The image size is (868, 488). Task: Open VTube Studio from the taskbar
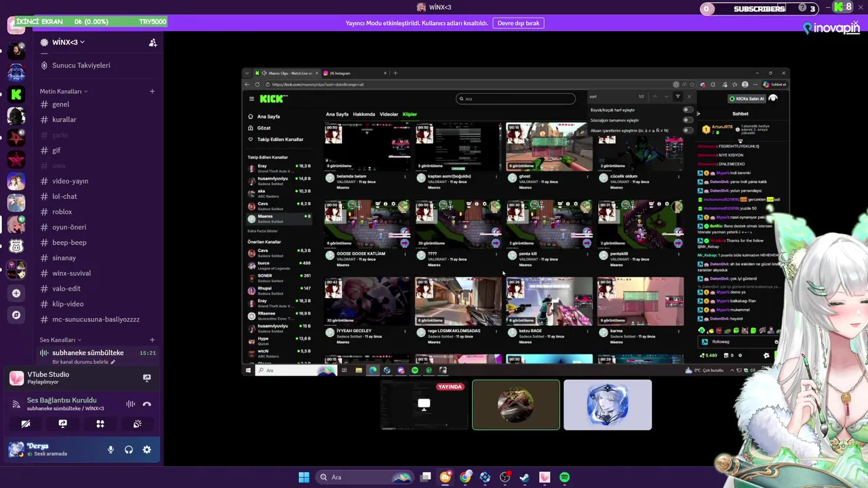coord(545,477)
